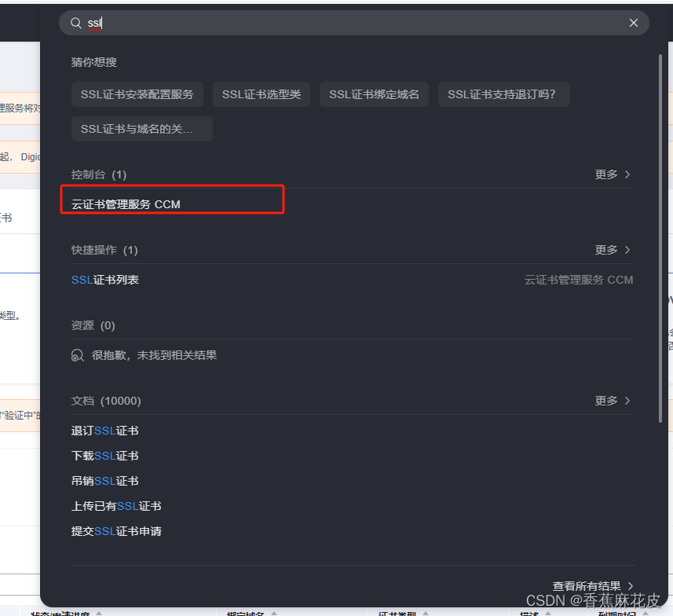673x616 pixels.
Task: Open document '下载SSL证书'
Action: tap(104, 456)
